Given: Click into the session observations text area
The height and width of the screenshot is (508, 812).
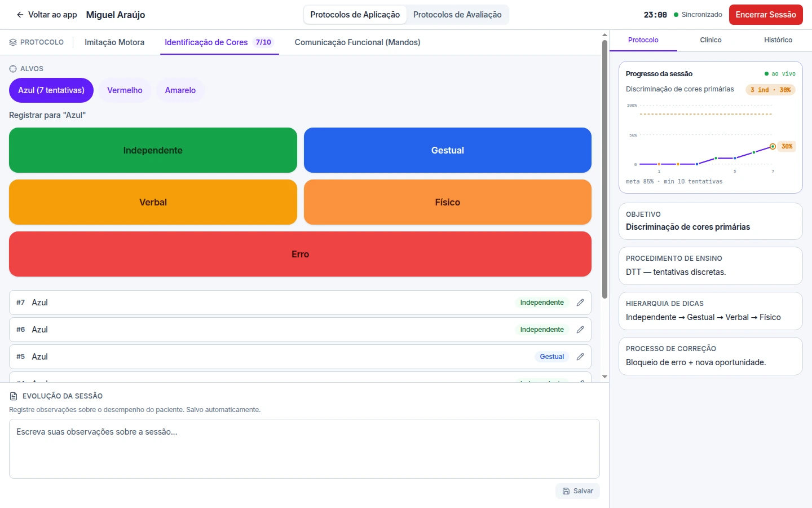Looking at the screenshot, I should [304, 449].
